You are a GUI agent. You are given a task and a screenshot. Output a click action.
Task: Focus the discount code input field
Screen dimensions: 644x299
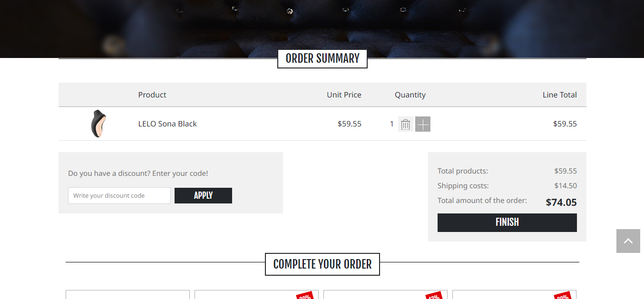(x=119, y=195)
